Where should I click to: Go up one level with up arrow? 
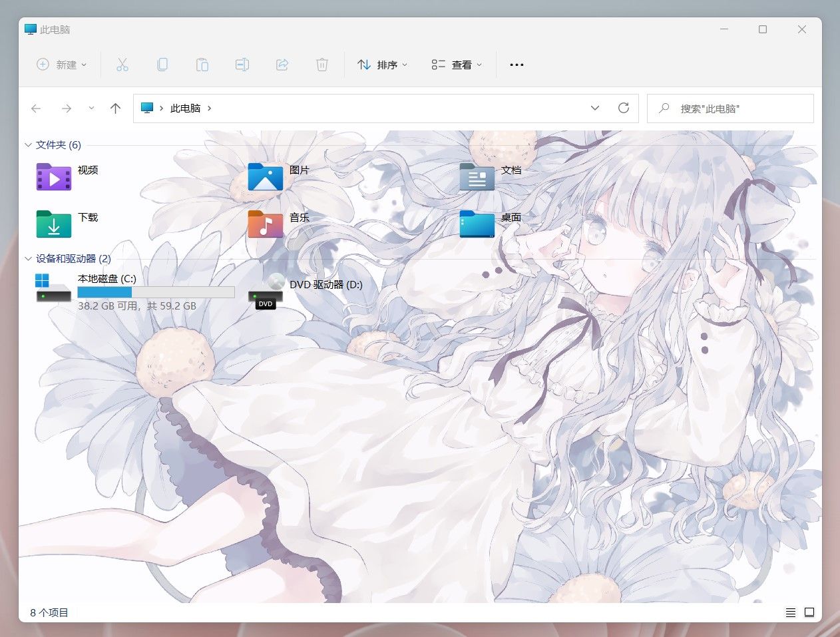[115, 108]
